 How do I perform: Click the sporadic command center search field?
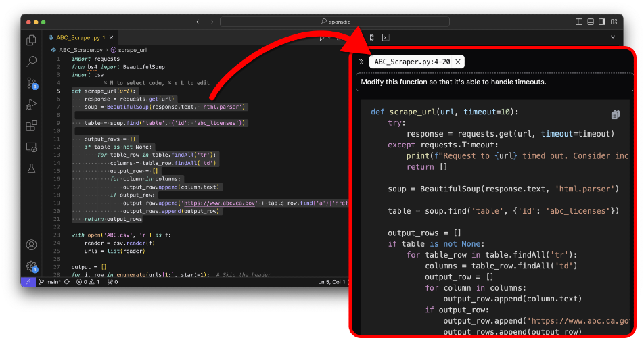(335, 22)
